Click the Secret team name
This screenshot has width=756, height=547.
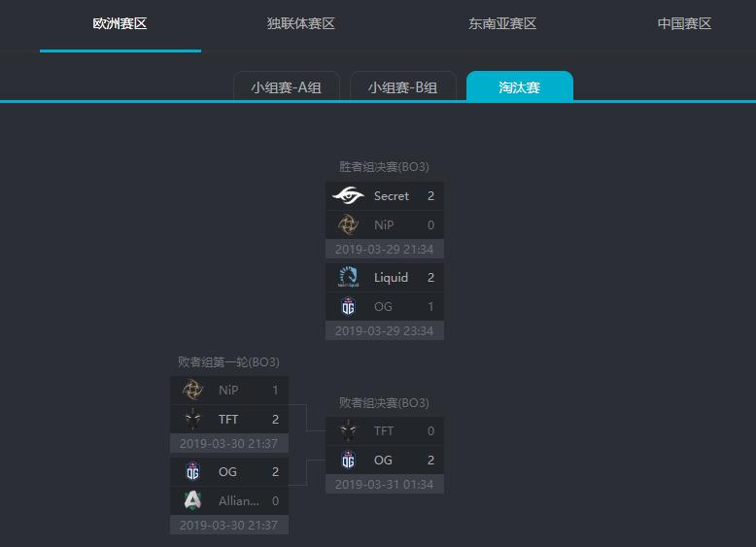392,196
